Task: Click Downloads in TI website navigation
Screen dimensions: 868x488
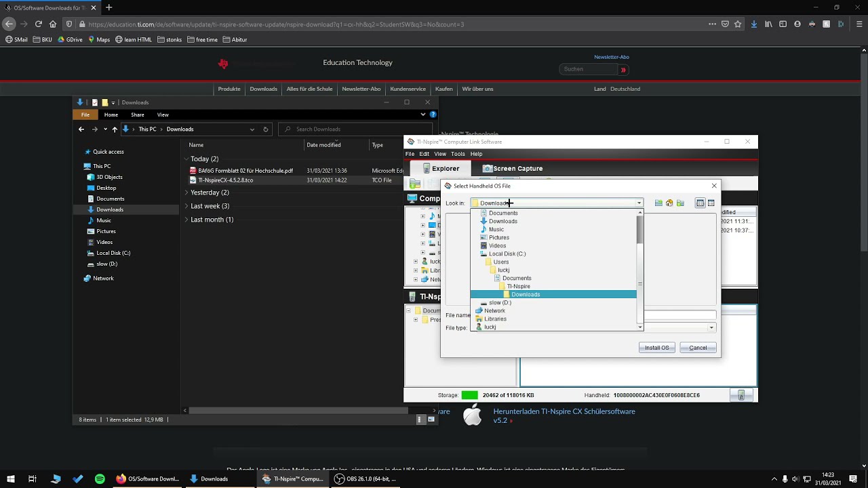Action: (263, 89)
